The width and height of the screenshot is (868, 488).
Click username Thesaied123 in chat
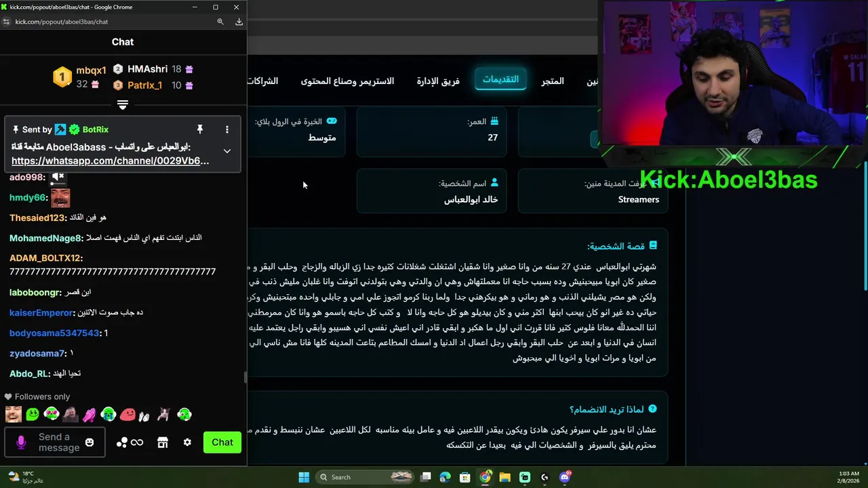[x=37, y=218]
